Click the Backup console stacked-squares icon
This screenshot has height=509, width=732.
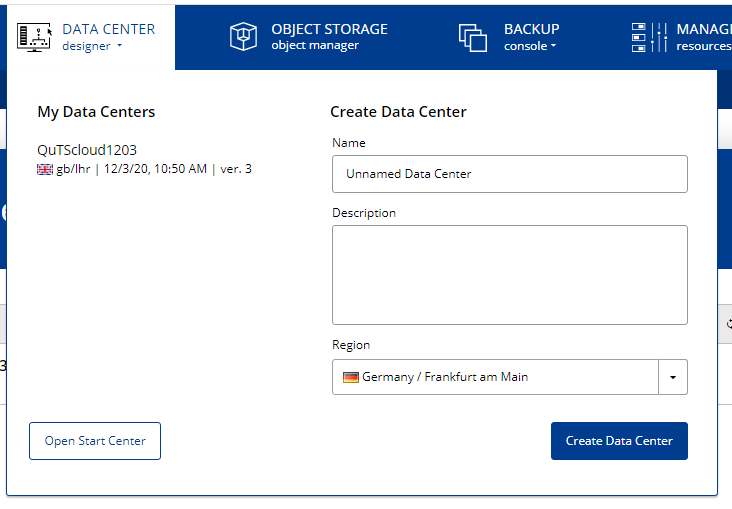pos(472,37)
